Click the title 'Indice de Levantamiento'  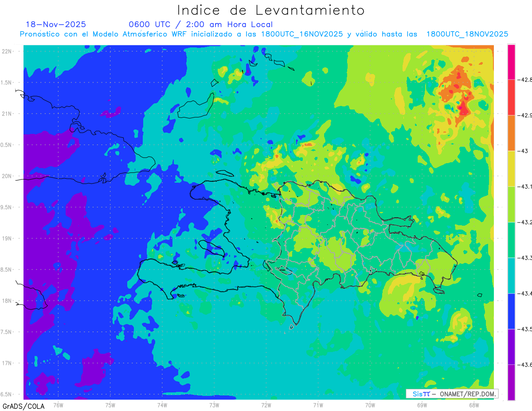(271, 10)
